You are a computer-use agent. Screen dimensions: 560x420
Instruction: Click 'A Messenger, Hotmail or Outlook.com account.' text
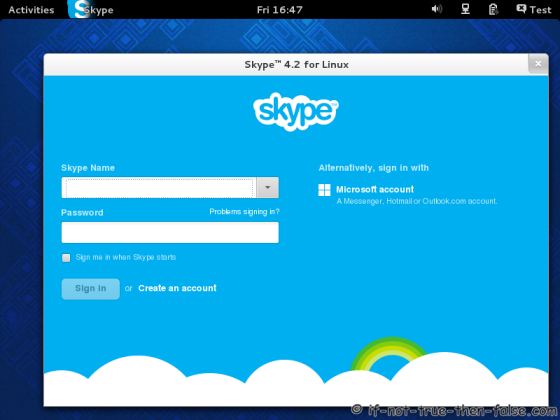(x=417, y=201)
